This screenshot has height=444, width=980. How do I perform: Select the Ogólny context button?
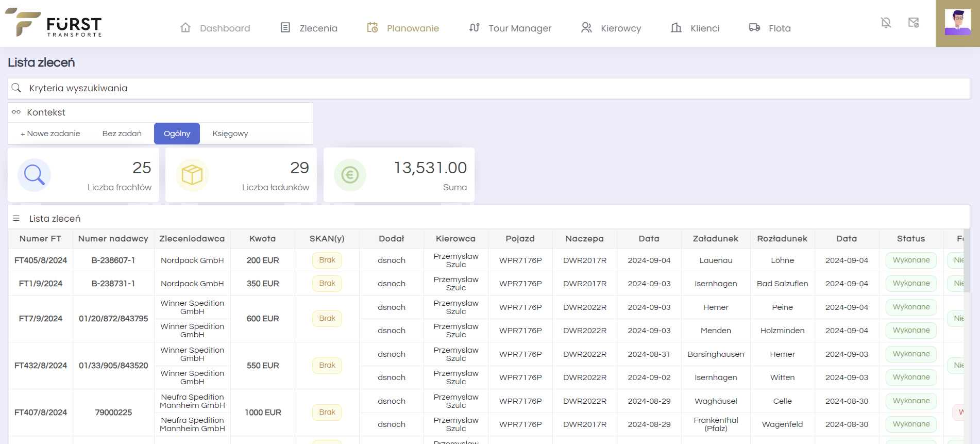tap(177, 134)
